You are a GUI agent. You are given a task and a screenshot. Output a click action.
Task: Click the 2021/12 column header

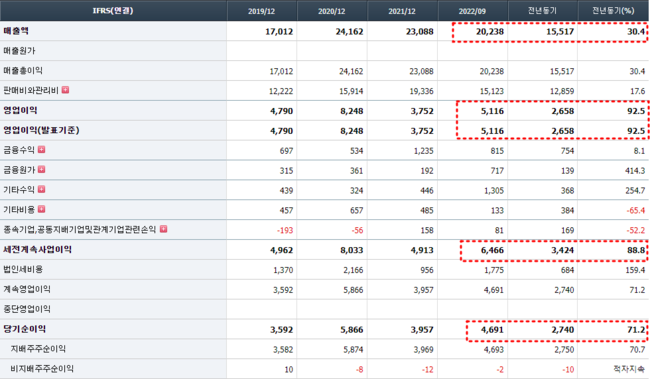pos(402,11)
